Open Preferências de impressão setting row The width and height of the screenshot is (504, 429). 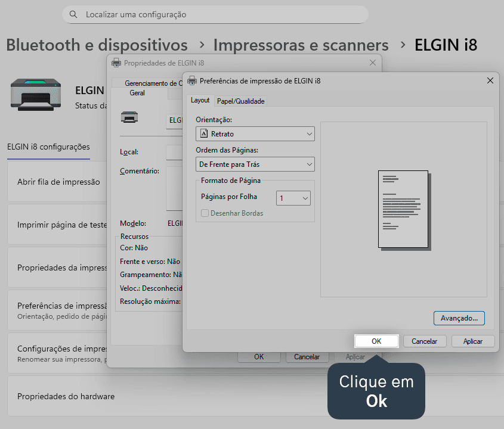(x=57, y=310)
